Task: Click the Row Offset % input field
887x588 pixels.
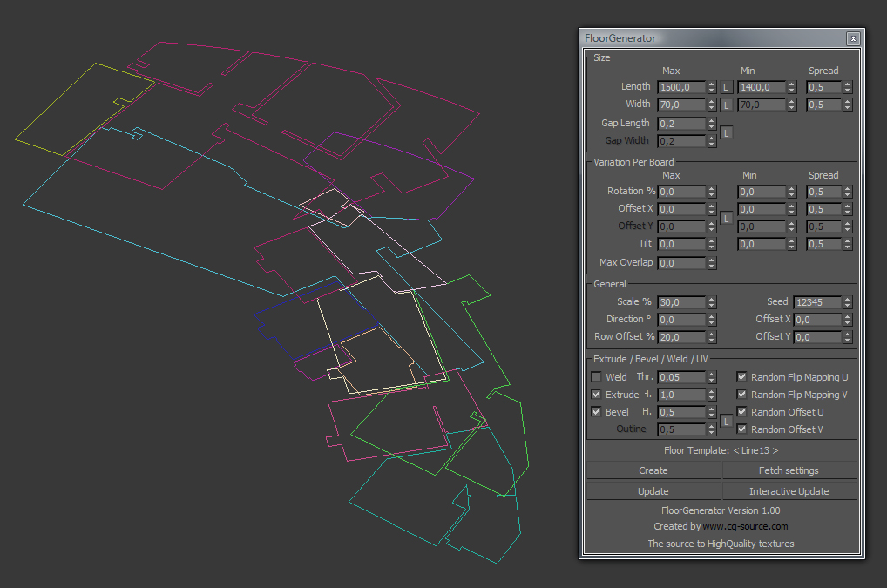Action: pos(681,337)
